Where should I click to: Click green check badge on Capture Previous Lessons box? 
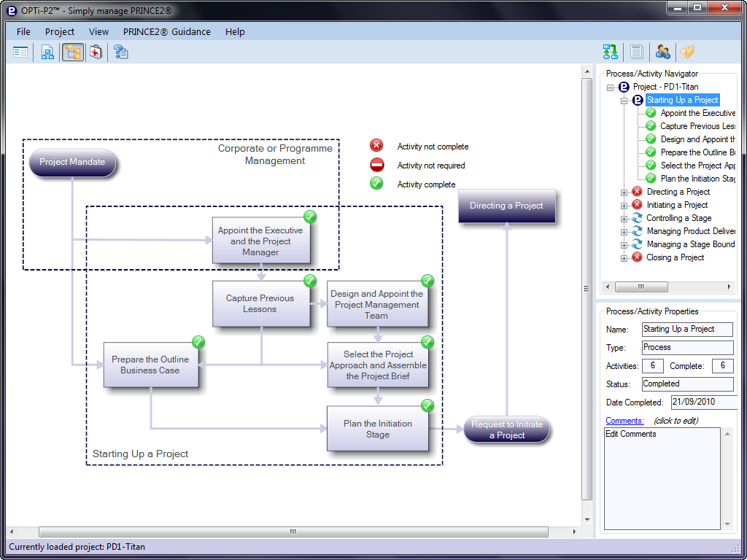(310, 281)
